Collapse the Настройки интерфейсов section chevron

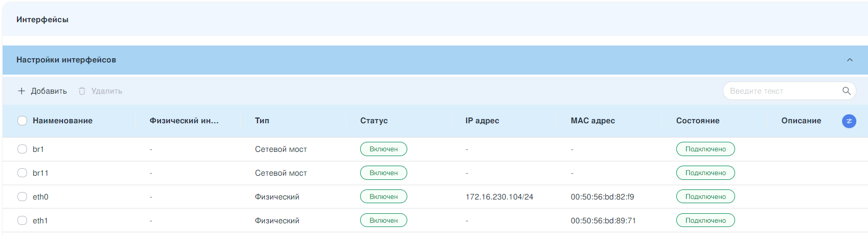pos(850,60)
